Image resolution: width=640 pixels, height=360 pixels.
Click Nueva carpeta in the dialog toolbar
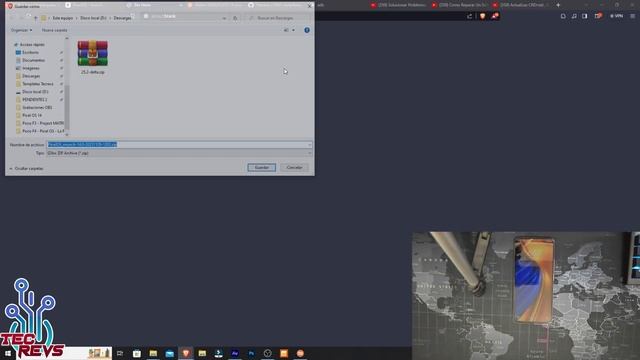[x=54, y=30]
